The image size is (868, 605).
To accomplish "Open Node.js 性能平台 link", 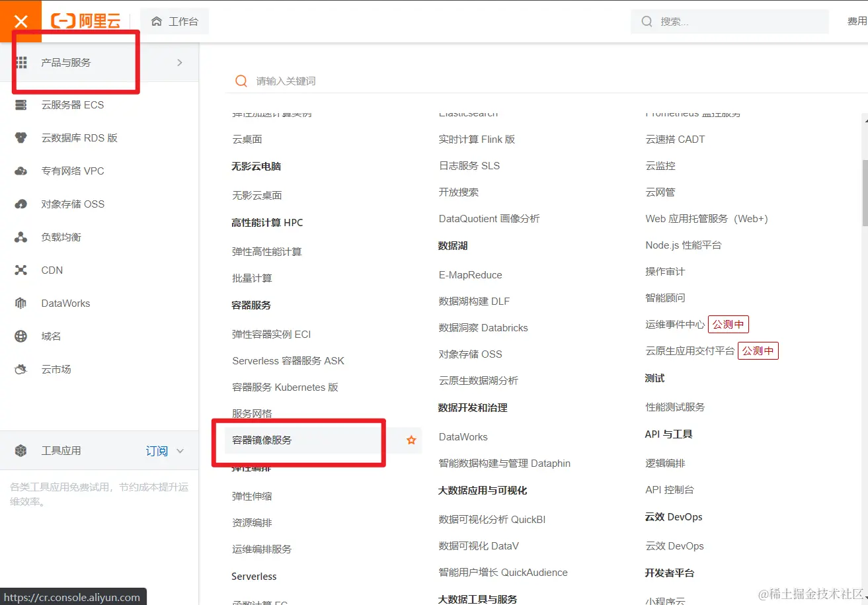I will 684,245.
